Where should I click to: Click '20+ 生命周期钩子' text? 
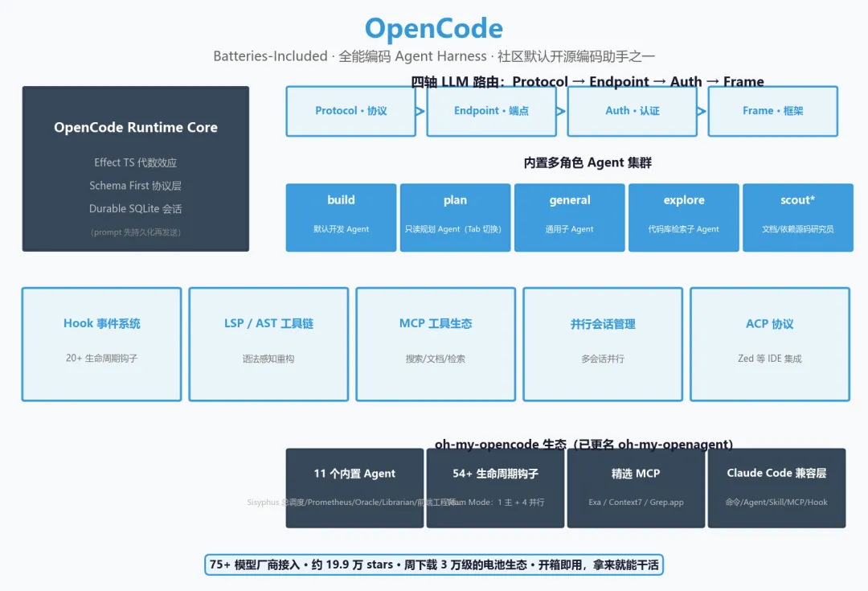click(x=102, y=359)
